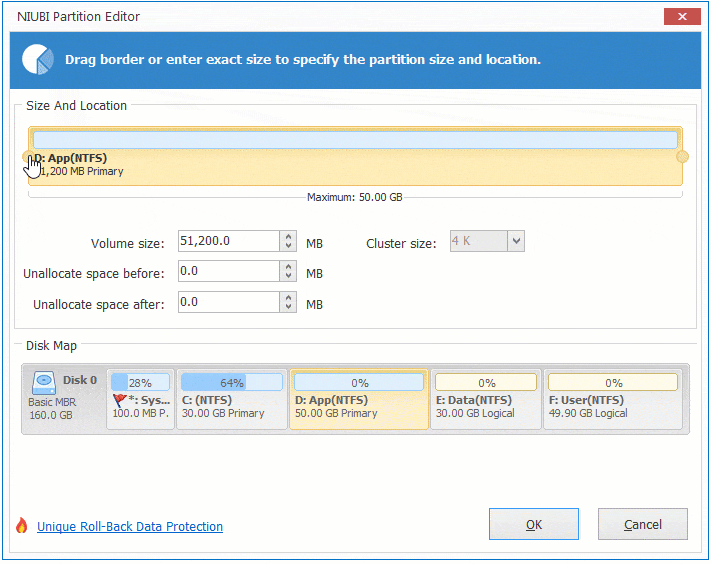Click the D: App partition usage bar
Image resolution: width=712 pixels, height=564 pixels.
click(x=355, y=140)
